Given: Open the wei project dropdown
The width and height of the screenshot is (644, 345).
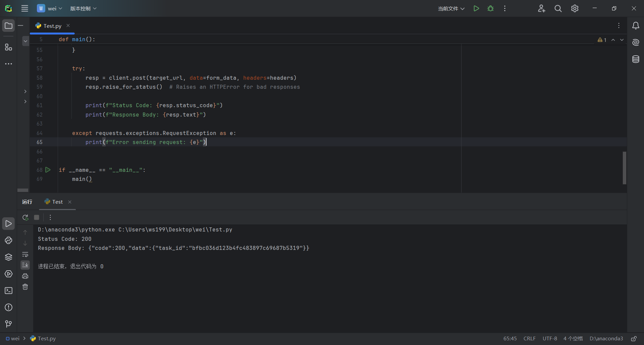Looking at the screenshot, I should (x=50, y=8).
